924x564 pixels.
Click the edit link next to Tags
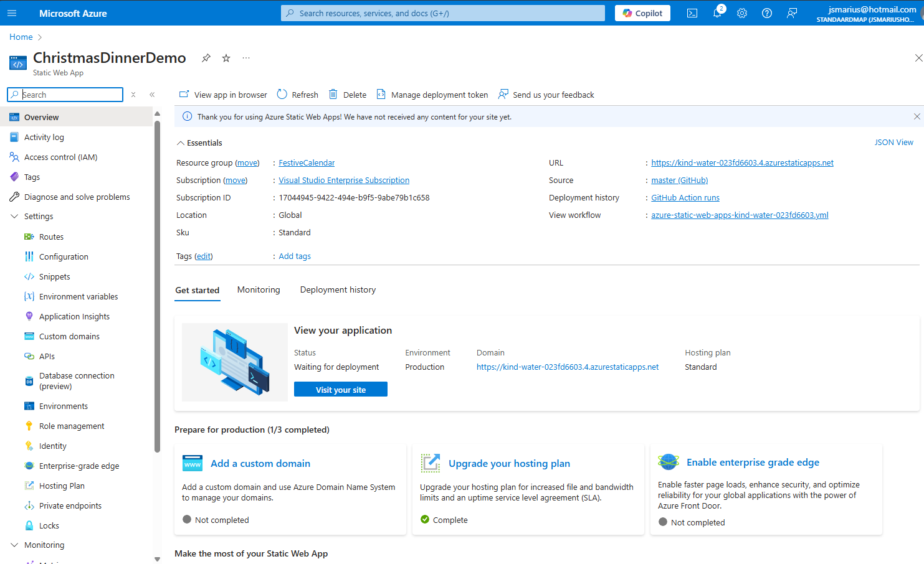point(204,256)
